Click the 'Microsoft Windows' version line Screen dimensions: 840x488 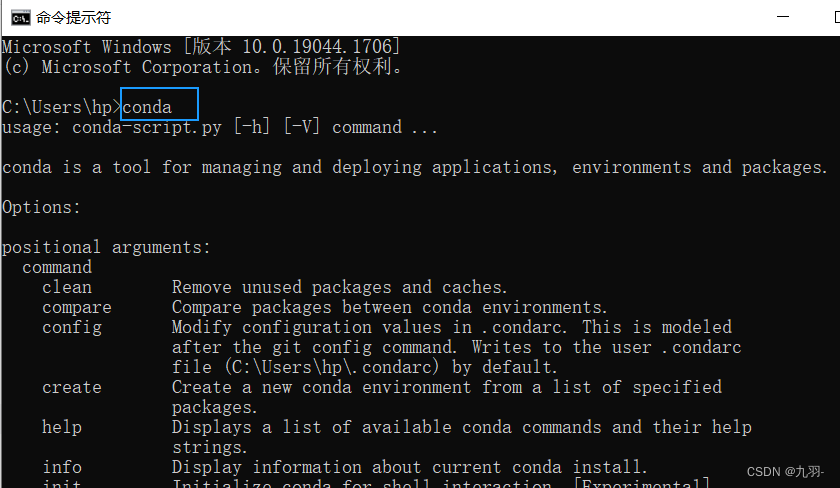tap(201, 47)
